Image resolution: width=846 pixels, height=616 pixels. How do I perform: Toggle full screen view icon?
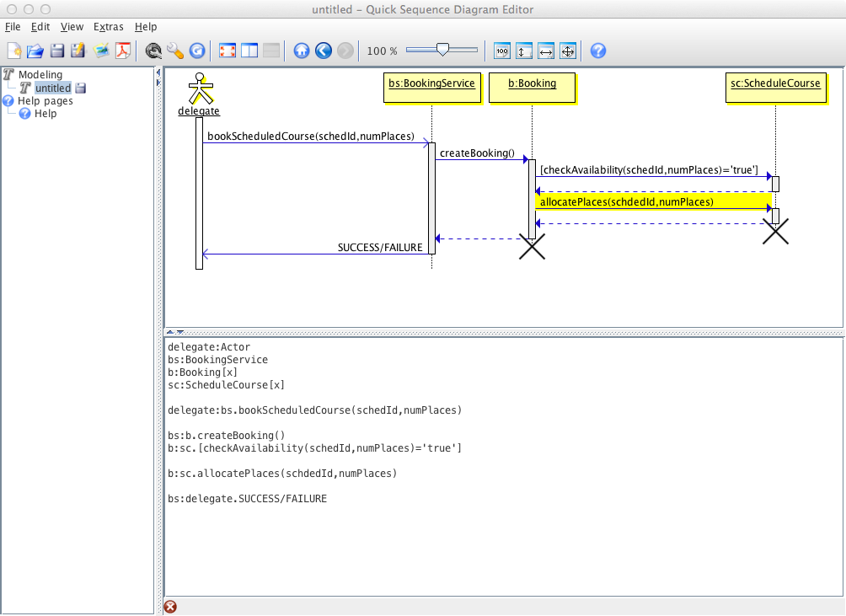(227, 51)
